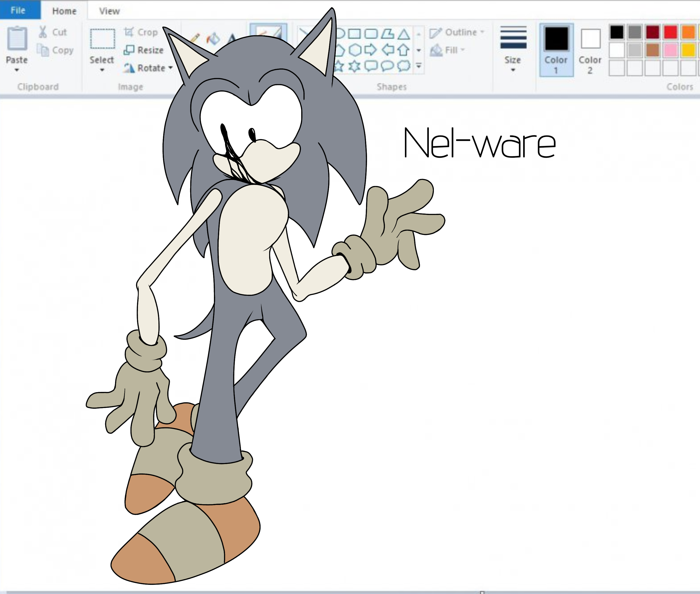Select the triangle shape
This screenshot has width=700, height=594.
pyautogui.click(x=404, y=34)
